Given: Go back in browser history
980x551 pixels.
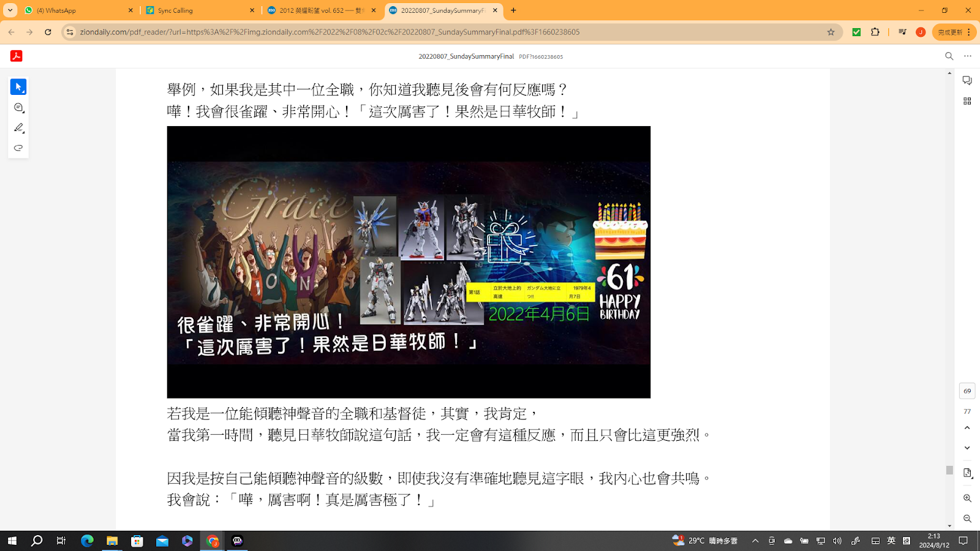Looking at the screenshot, I should click(11, 32).
